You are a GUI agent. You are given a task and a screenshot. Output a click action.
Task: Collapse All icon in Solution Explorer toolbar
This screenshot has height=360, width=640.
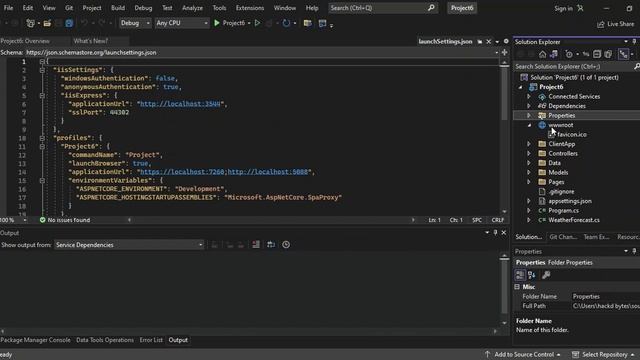[597, 54]
